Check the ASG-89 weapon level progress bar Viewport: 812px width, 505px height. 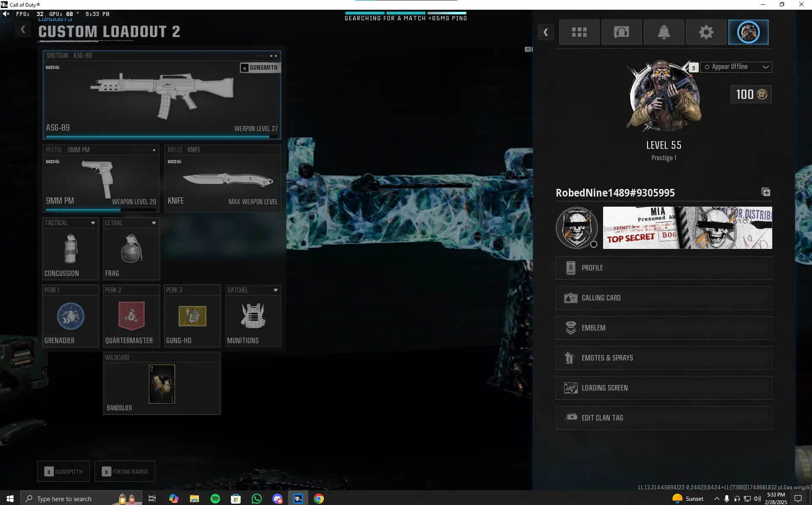pyautogui.click(x=162, y=136)
